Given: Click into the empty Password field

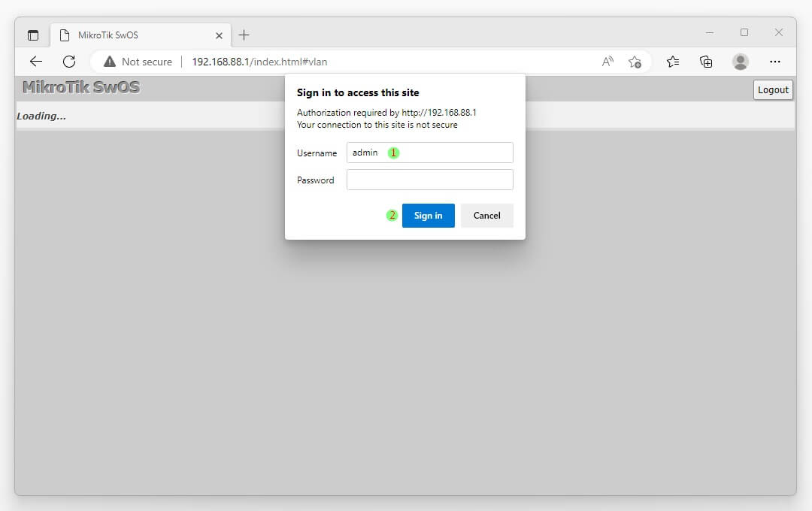Looking at the screenshot, I should click(429, 180).
